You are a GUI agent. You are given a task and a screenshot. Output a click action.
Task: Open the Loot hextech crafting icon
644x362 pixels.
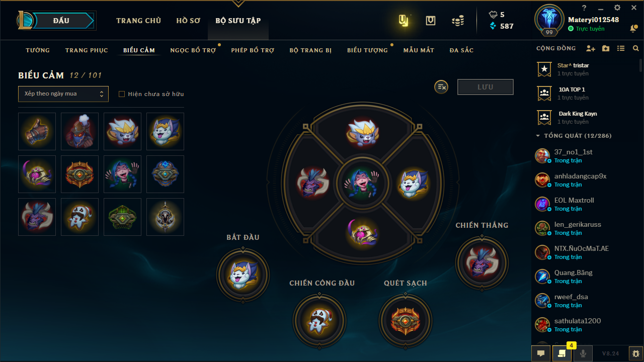tap(404, 21)
